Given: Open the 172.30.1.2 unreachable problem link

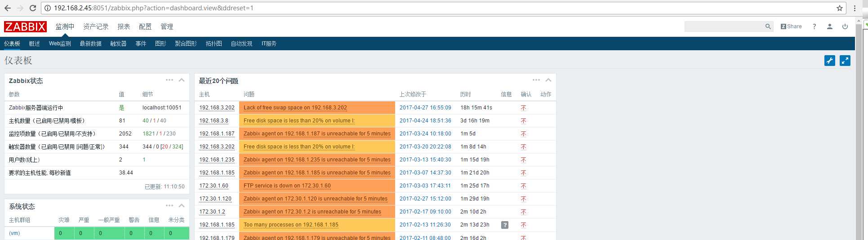Looking at the screenshot, I should click(x=312, y=212).
